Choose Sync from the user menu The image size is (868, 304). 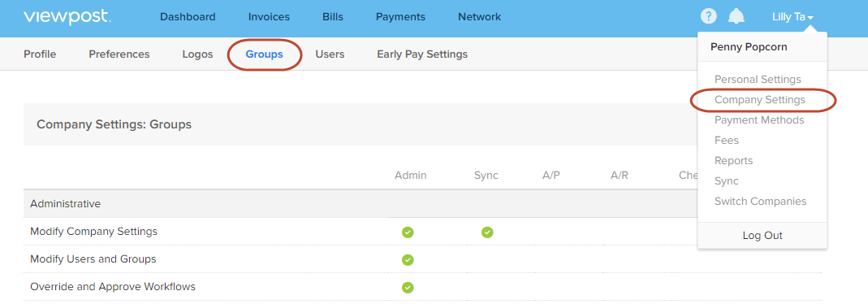click(x=727, y=181)
